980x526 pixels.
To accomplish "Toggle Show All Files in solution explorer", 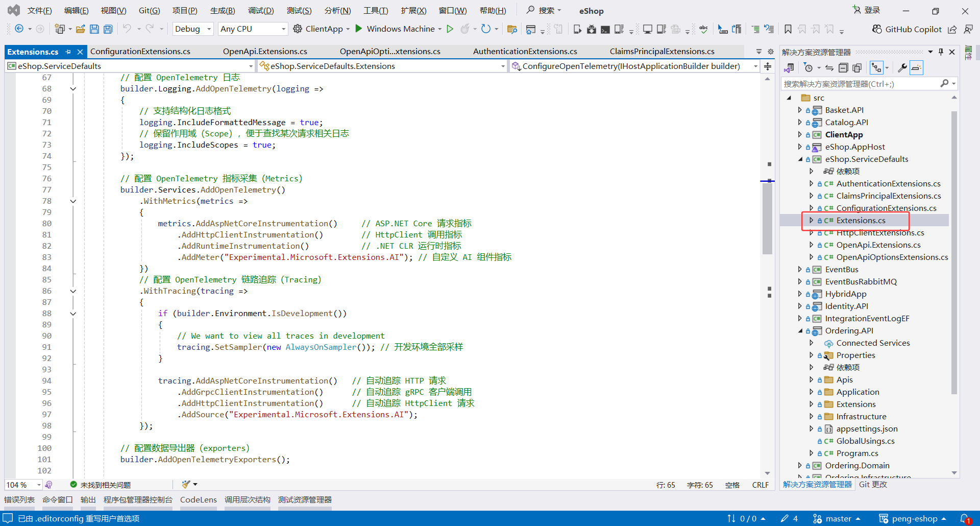I will pos(857,68).
